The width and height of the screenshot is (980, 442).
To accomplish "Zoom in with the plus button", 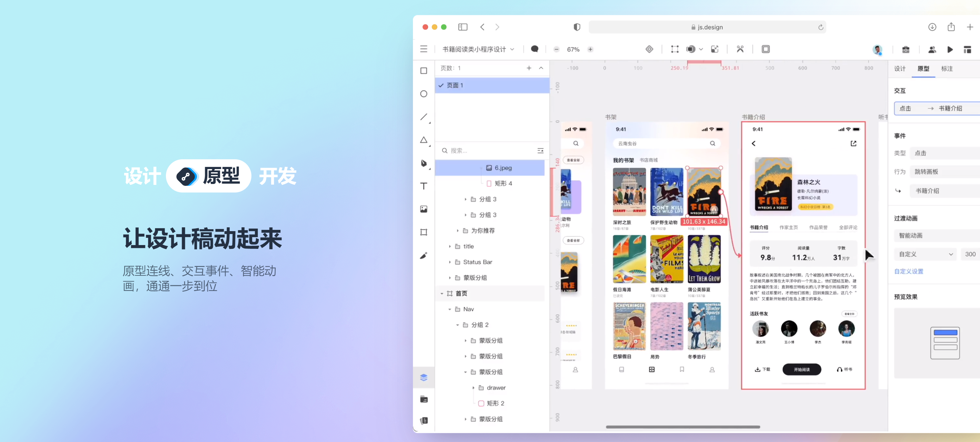I will pyautogui.click(x=590, y=49).
